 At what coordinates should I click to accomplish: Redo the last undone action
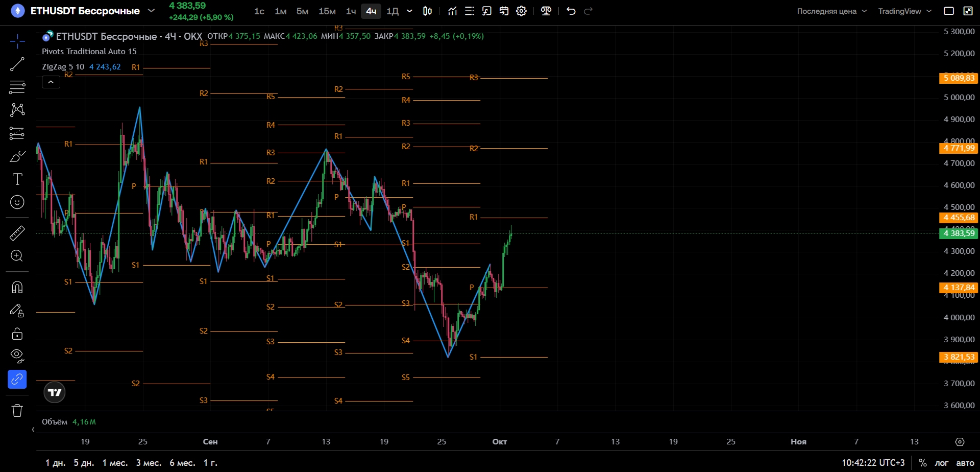tap(589, 11)
